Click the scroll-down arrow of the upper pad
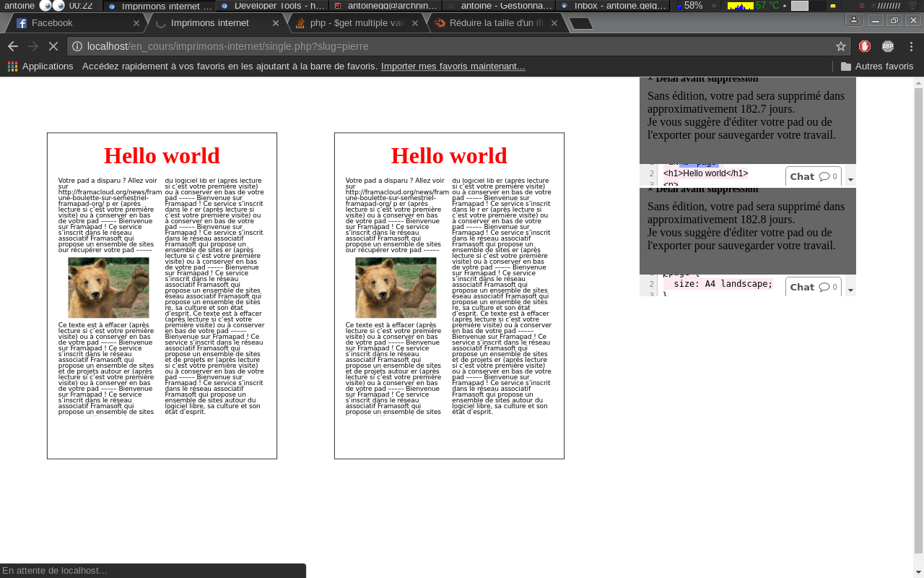This screenshot has height=578, width=924. pyautogui.click(x=850, y=179)
